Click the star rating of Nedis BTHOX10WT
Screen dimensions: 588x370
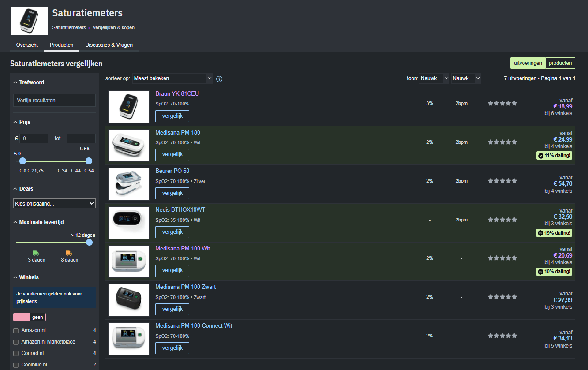click(502, 220)
